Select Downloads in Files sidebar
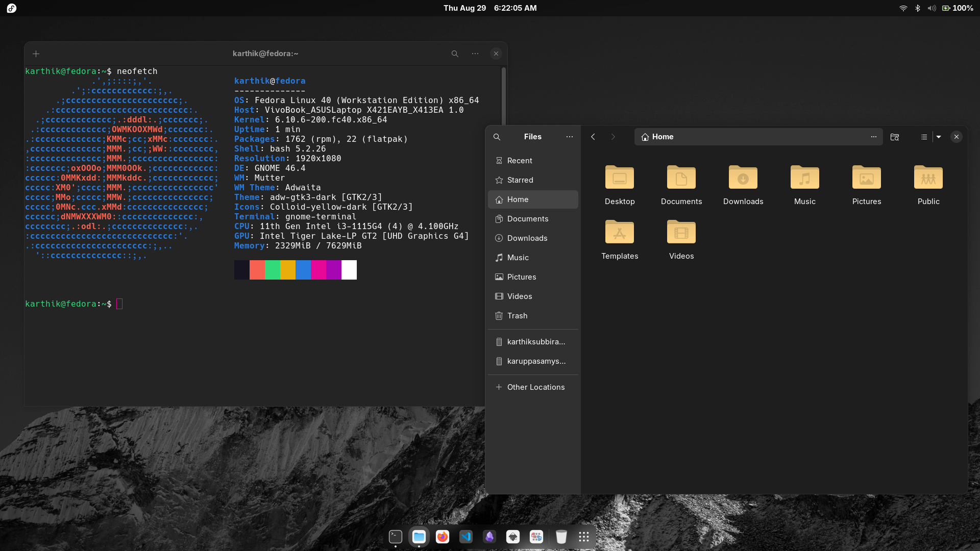980x551 pixels. click(x=533, y=238)
